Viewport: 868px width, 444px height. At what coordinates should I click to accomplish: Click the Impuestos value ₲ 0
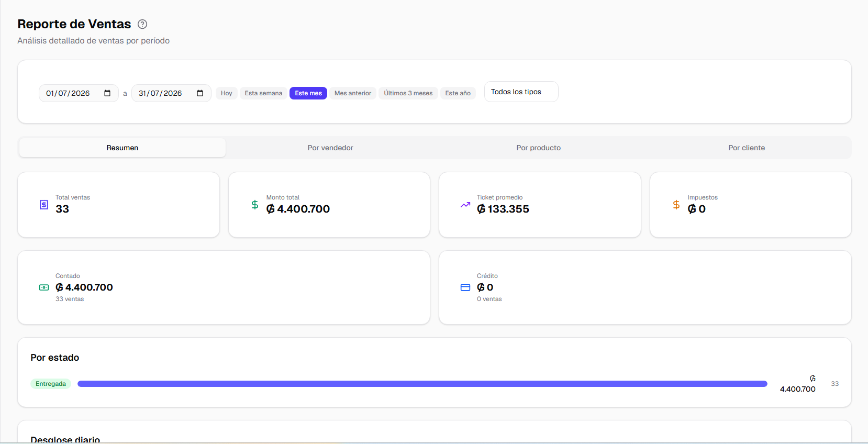pyautogui.click(x=697, y=209)
